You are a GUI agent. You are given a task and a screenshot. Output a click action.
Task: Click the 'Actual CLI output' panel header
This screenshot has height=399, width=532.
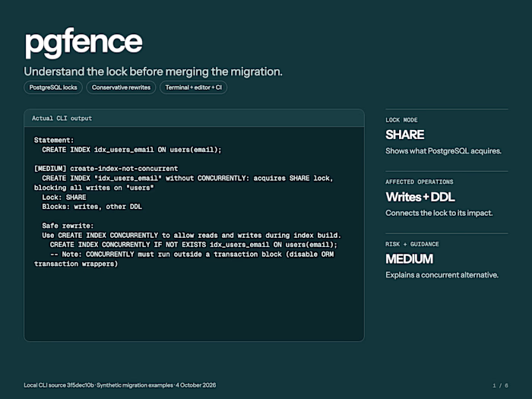click(194, 118)
